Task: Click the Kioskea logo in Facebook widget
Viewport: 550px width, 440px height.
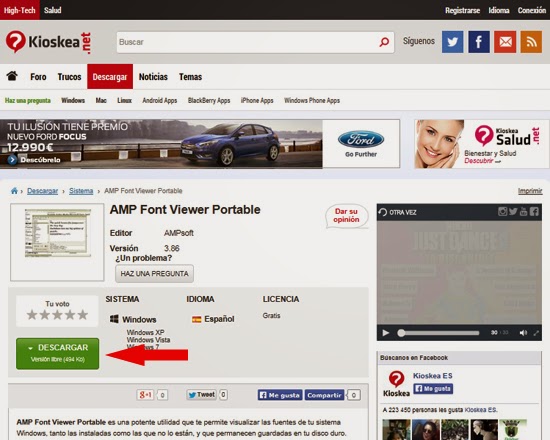Action: pyautogui.click(x=396, y=384)
